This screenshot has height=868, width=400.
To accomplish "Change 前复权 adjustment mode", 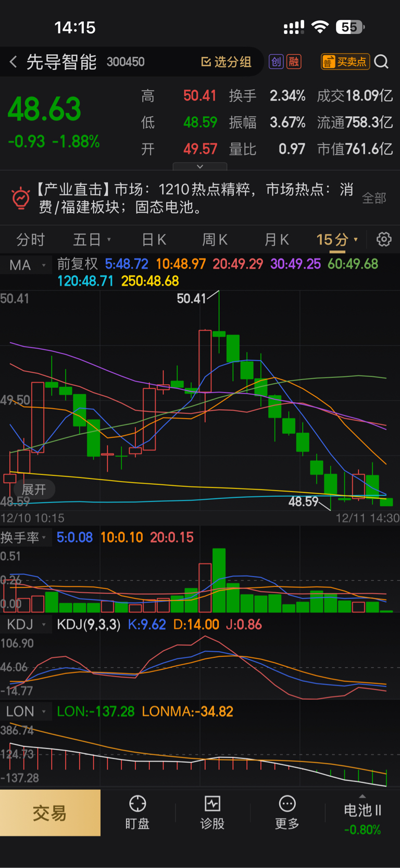I will coord(77,264).
